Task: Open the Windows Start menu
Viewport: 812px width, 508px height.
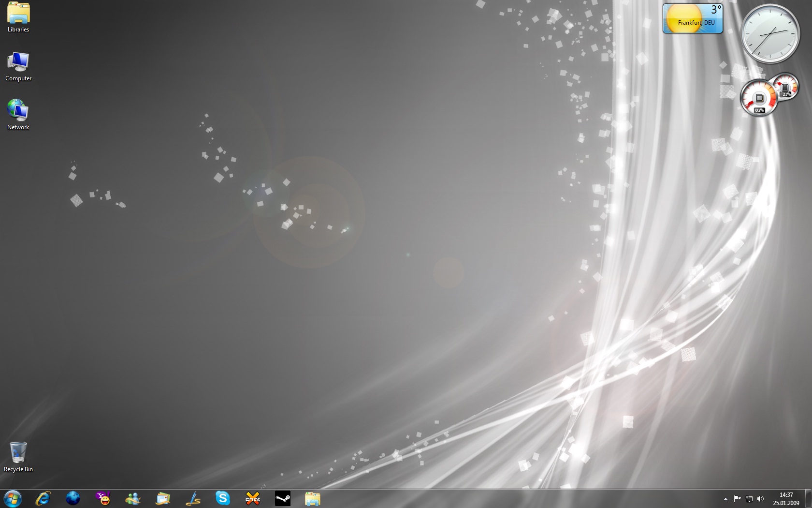Action: click(x=13, y=498)
